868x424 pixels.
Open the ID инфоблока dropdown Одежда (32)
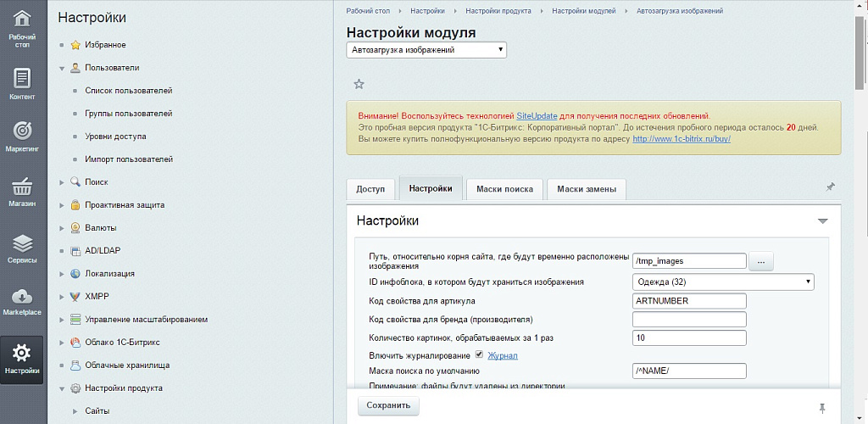click(723, 282)
